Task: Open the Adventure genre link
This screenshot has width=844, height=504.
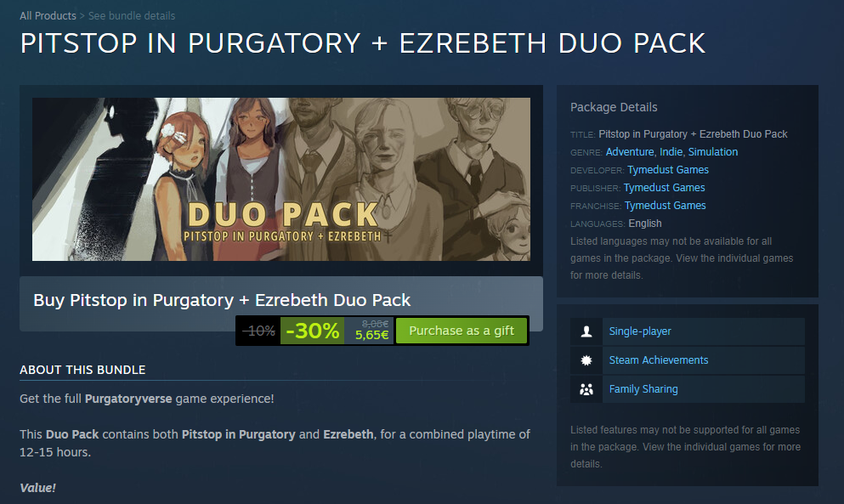Action: 630,152
